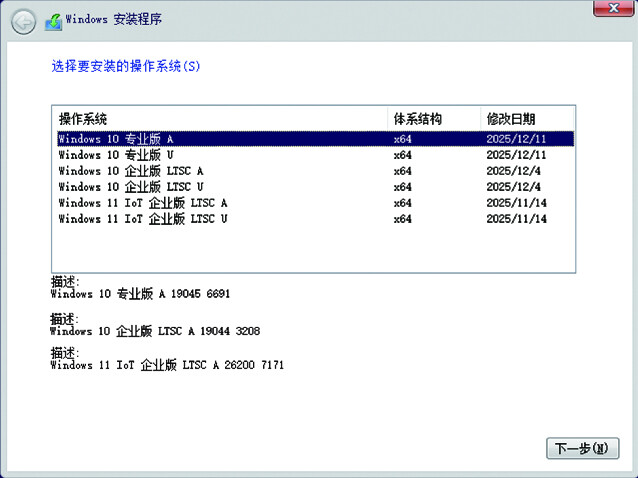
Task: Click the Windows 安装程序 title text
Action: pyautogui.click(x=114, y=20)
